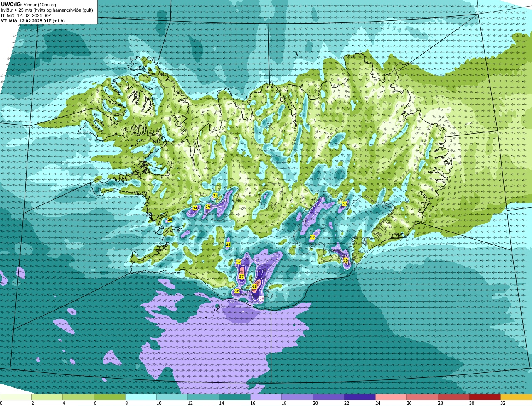This screenshot has height=406, width=532.
Task: Click the 'VT: Mið. 12.02.2025 01Z' valid time
Action: coord(26,21)
